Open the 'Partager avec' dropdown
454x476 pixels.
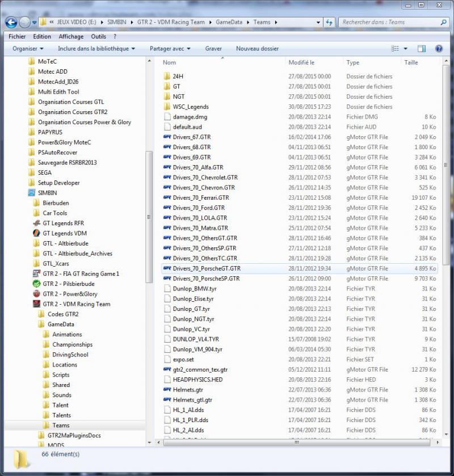170,49
